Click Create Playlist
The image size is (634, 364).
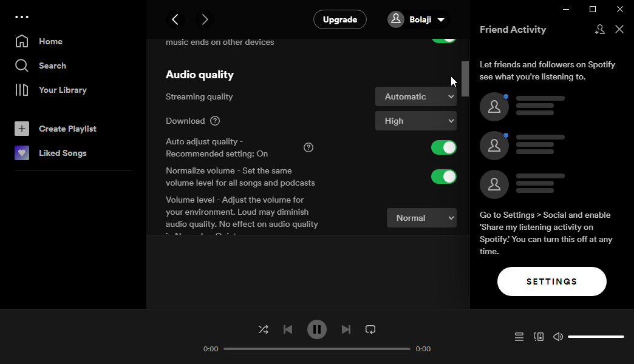(x=56, y=129)
